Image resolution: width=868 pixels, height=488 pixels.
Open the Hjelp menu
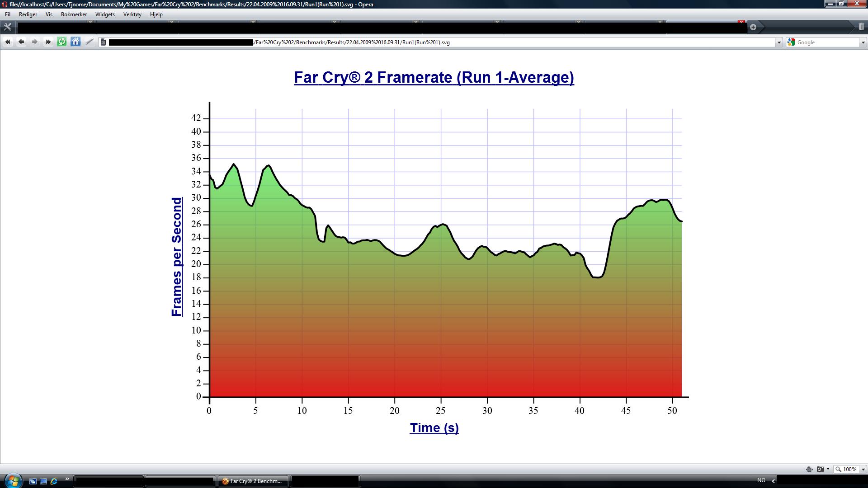pos(156,14)
